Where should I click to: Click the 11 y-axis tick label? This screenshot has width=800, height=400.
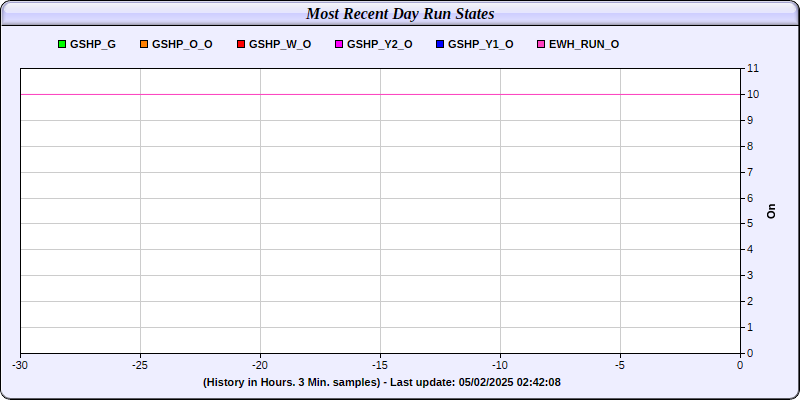[753, 68]
